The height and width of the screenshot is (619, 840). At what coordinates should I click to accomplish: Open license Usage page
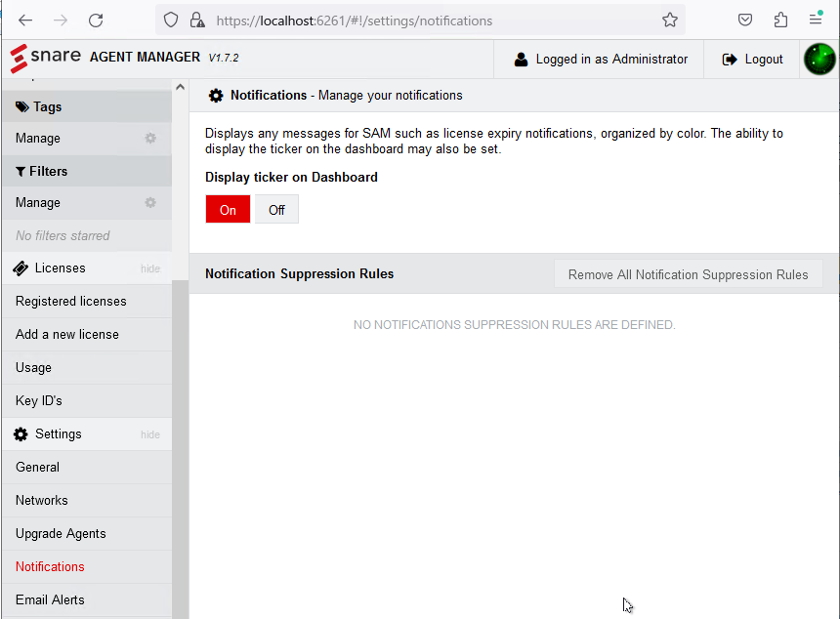tap(87, 368)
